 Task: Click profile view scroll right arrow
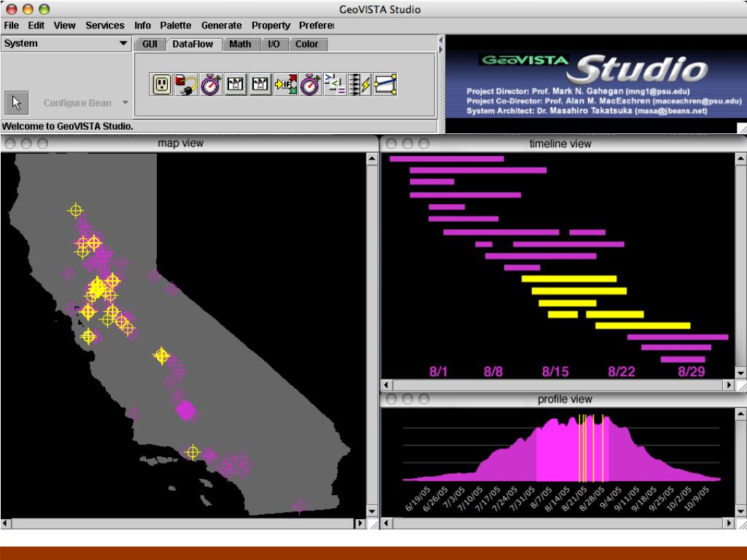(729, 524)
